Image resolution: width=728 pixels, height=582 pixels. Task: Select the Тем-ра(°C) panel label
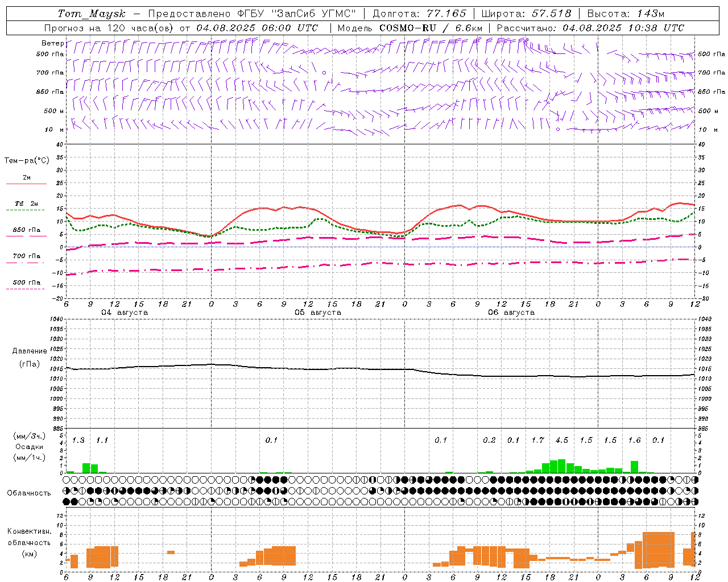click(27, 161)
